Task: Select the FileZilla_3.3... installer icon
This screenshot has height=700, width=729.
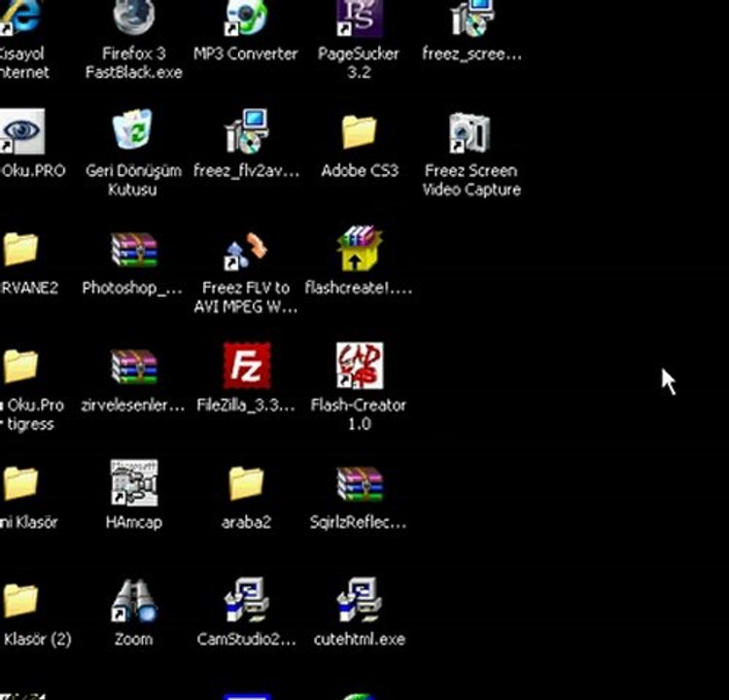Action: click(x=247, y=366)
